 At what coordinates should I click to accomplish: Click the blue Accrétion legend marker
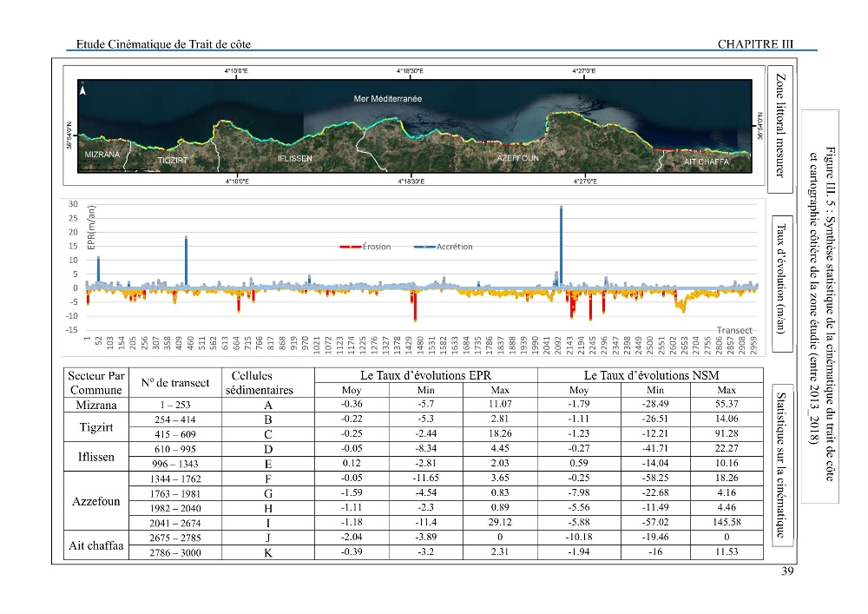coord(424,247)
